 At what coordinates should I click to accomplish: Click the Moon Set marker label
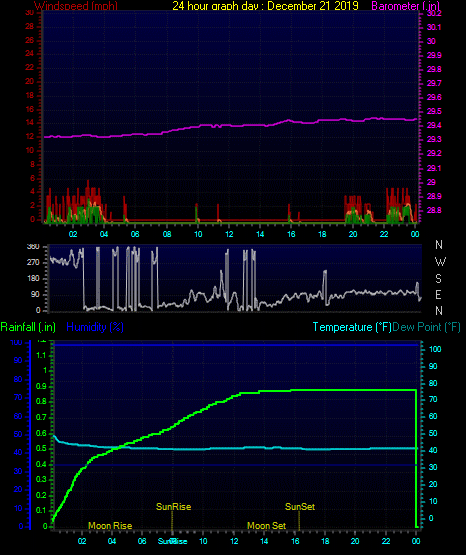pyautogui.click(x=266, y=526)
